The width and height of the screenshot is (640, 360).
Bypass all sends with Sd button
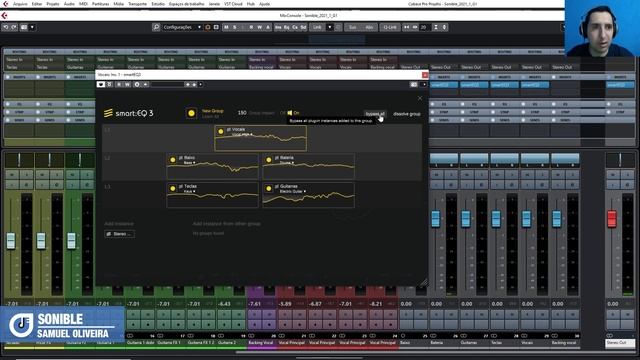click(303, 27)
